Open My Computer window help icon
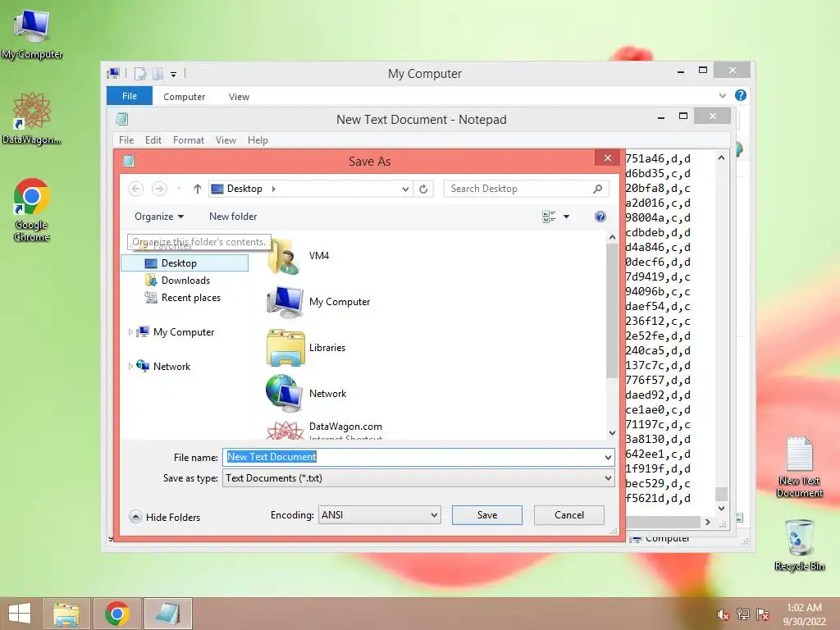The image size is (840, 630). 741,95
